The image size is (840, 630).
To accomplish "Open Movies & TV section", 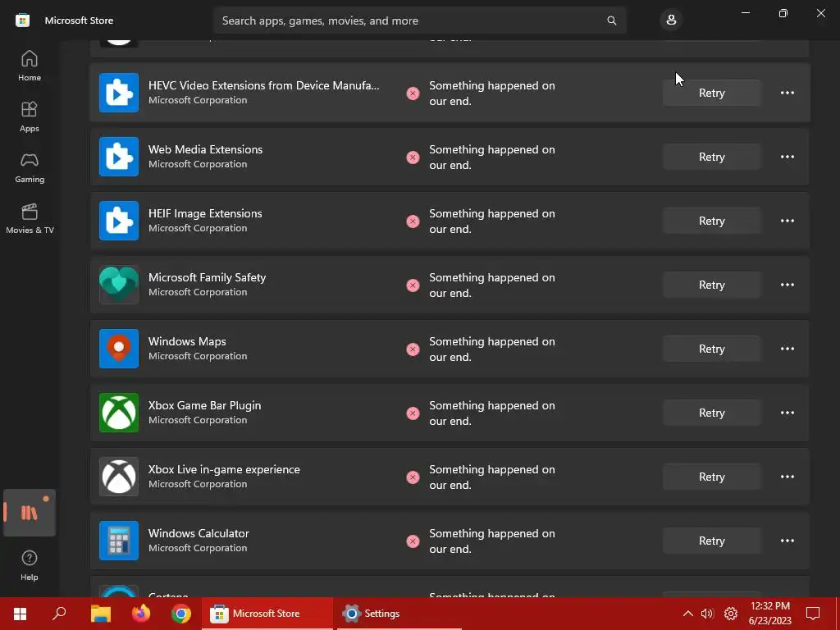I will (30, 218).
